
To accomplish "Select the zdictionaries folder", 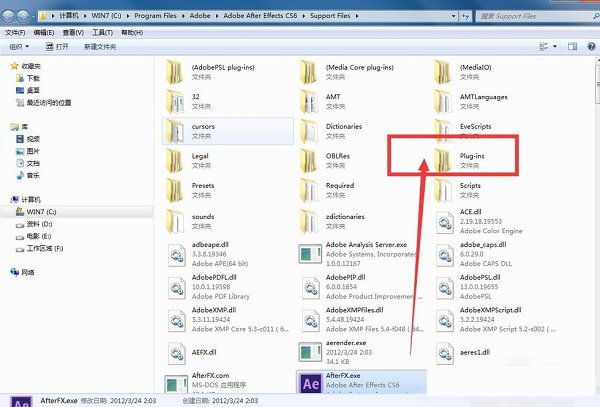I will click(x=333, y=221).
